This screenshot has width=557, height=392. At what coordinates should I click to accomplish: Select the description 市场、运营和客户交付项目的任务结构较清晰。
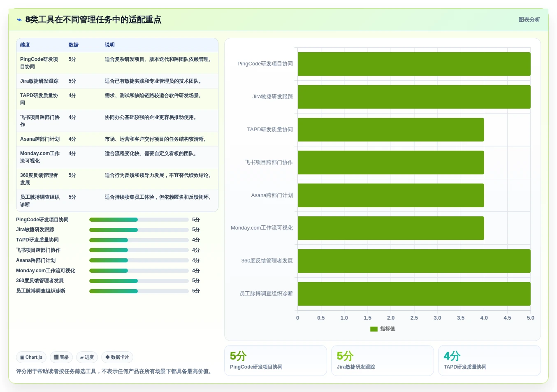(x=157, y=139)
